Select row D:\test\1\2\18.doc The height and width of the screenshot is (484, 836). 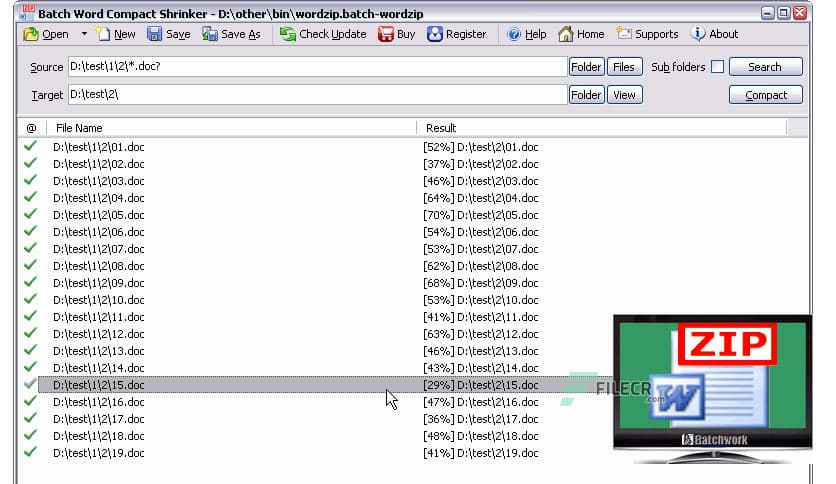99,437
